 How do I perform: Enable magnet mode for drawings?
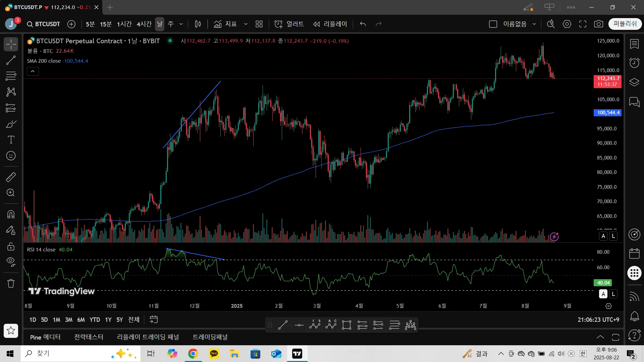(11, 214)
